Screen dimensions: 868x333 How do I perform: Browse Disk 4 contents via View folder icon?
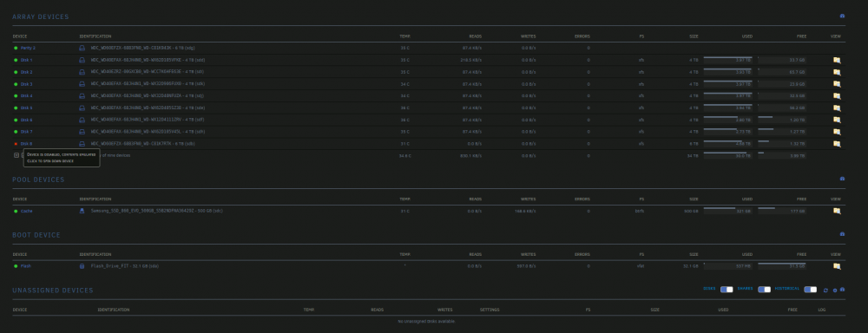pyautogui.click(x=837, y=96)
